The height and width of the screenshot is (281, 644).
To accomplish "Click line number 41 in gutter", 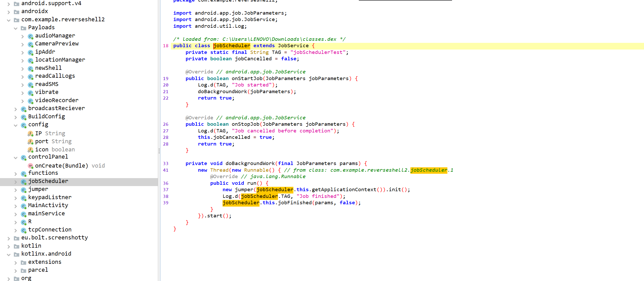I will 166,170.
